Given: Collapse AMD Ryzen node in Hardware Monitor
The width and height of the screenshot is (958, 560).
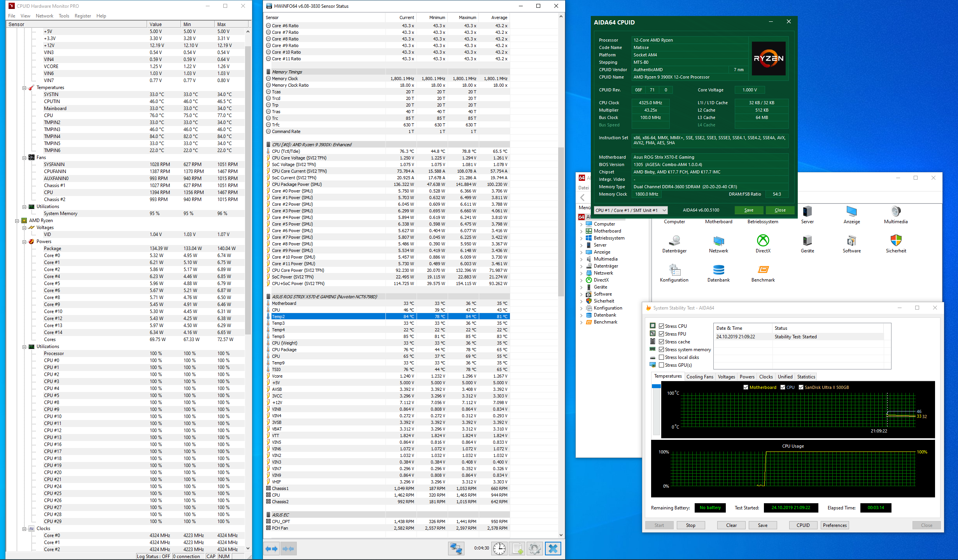Looking at the screenshot, I should (17, 221).
